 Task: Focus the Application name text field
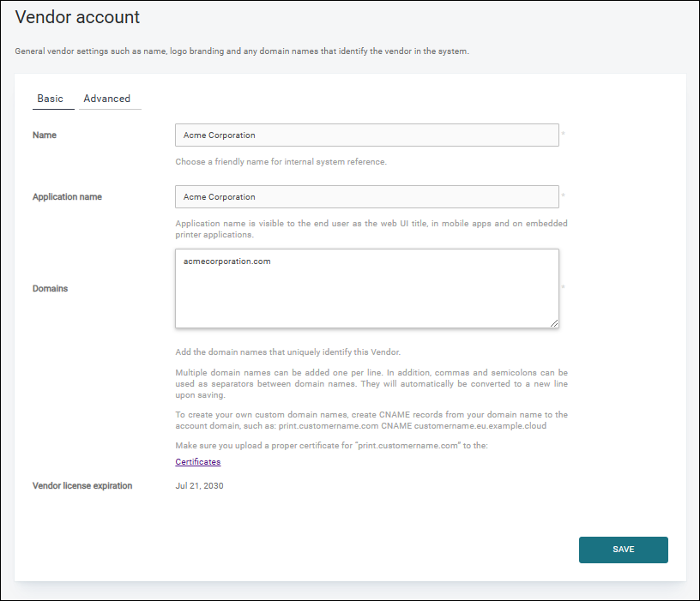(x=366, y=197)
